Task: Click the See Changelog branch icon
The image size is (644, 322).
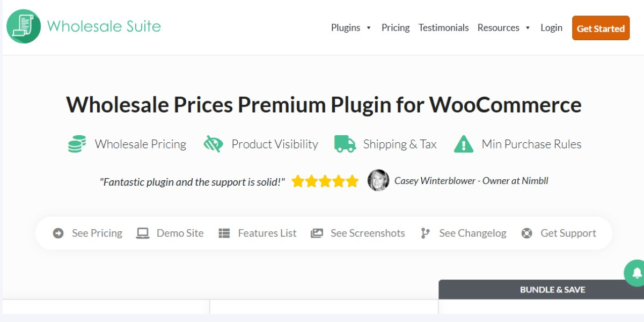Action: coord(426,233)
